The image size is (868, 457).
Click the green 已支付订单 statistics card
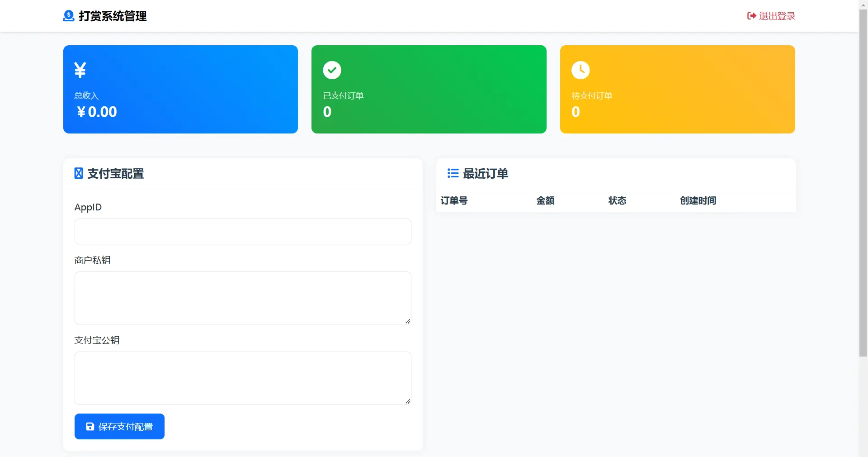pos(429,89)
